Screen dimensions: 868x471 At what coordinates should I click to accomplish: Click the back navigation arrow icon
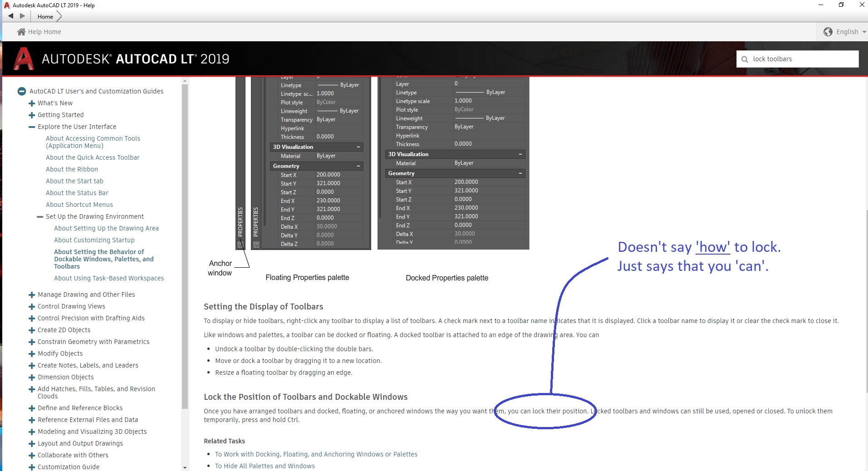10,16
